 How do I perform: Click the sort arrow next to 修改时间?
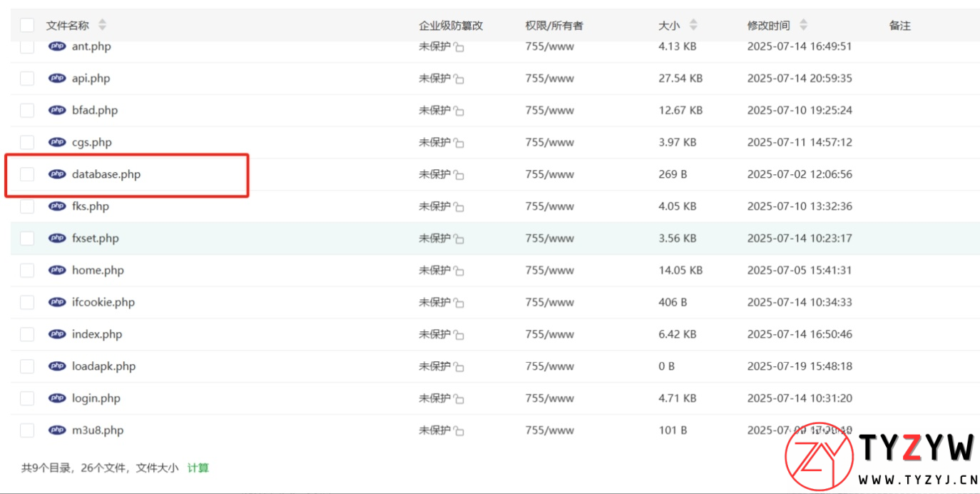804,24
